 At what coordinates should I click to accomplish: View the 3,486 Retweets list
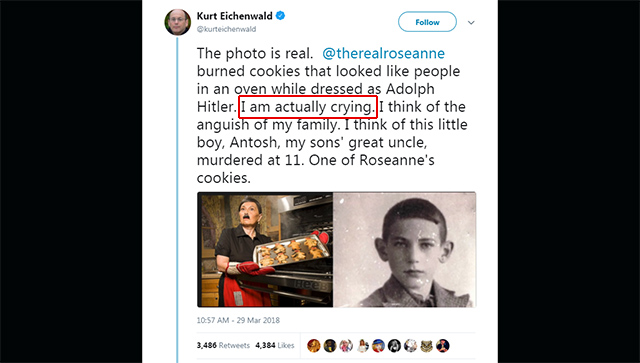coord(223,345)
